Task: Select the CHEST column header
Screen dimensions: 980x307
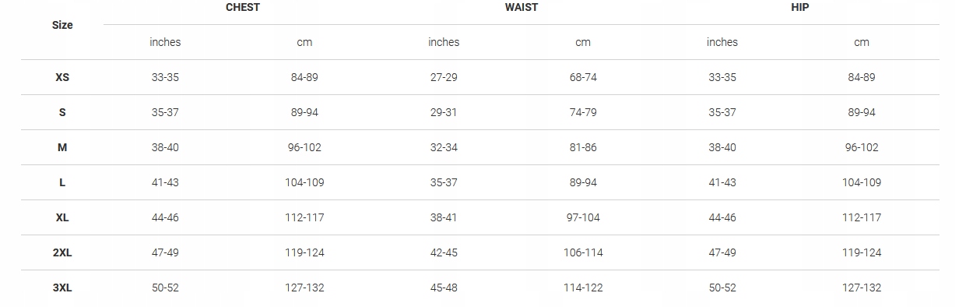Action: pos(243,7)
